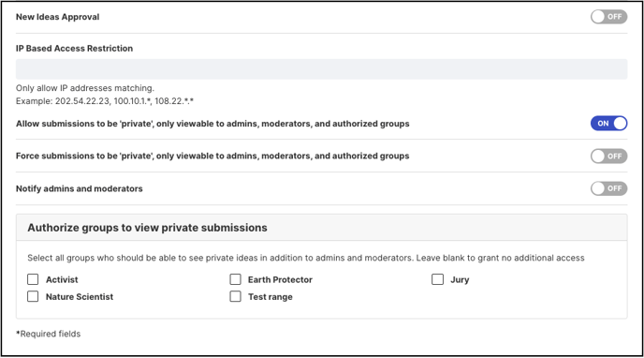644x358 pixels.
Task: Click the Test range label text
Action: click(x=271, y=297)
